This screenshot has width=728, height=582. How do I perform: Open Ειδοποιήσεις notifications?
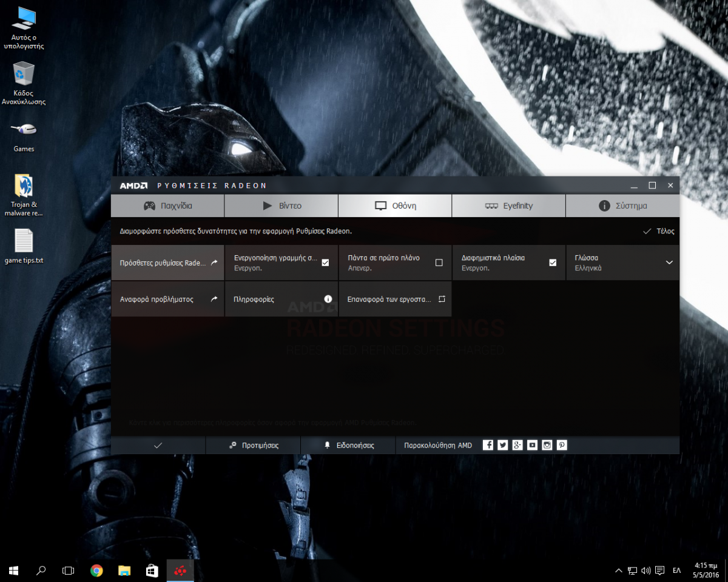pos(348,445)
